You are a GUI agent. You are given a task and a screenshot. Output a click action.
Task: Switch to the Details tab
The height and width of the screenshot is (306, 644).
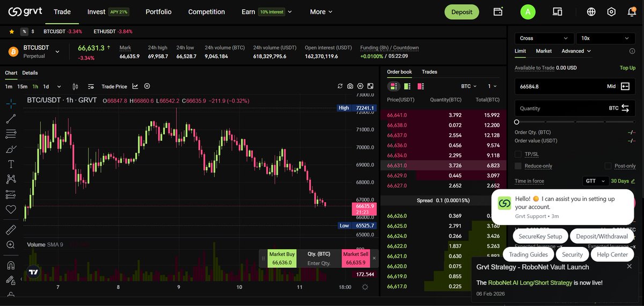(x=30, y=73)
